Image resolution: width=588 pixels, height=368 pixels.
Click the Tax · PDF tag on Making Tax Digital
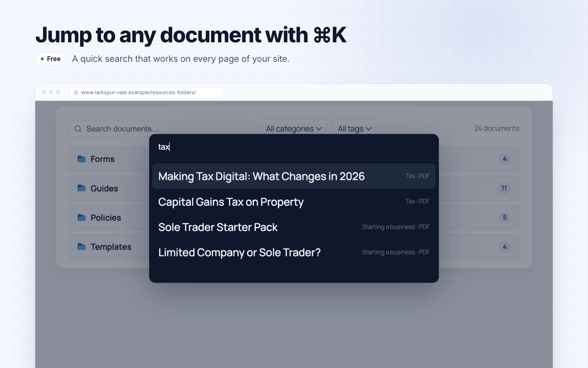(417, 176)
